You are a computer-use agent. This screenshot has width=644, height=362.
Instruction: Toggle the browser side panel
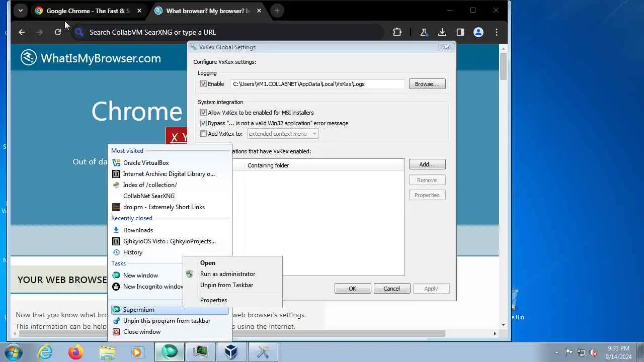pos(460,32)
